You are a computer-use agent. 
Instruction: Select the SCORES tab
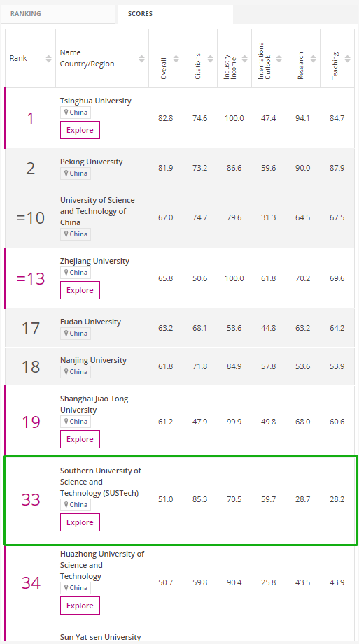(175, 14)
